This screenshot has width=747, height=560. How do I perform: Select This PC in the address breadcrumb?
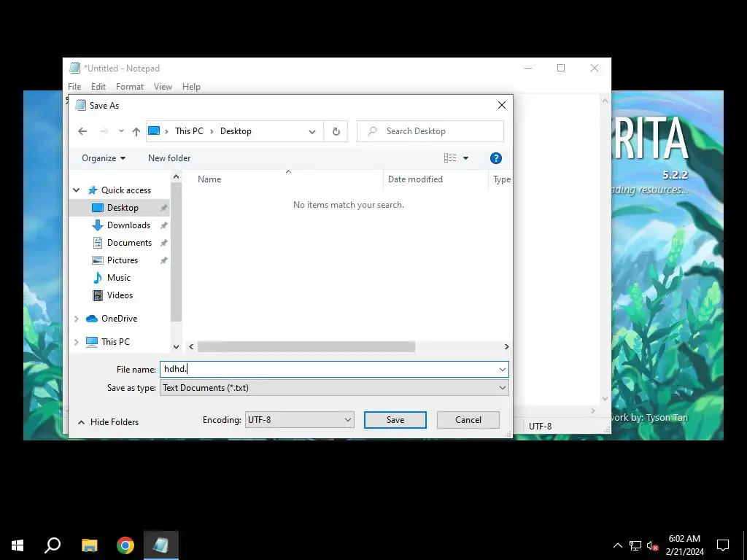pyautogui.click(x=189, y=131)
